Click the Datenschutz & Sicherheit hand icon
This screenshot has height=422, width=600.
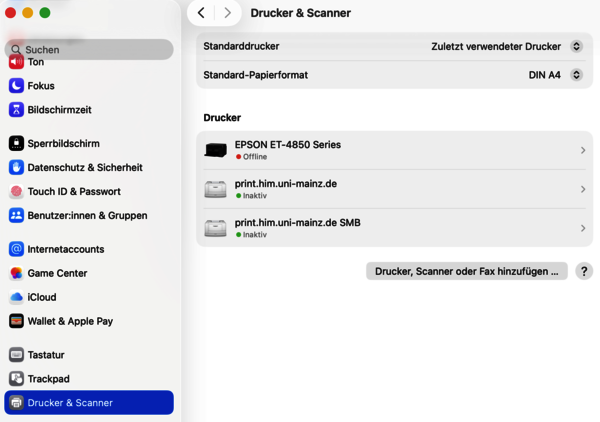pos(16,167)
